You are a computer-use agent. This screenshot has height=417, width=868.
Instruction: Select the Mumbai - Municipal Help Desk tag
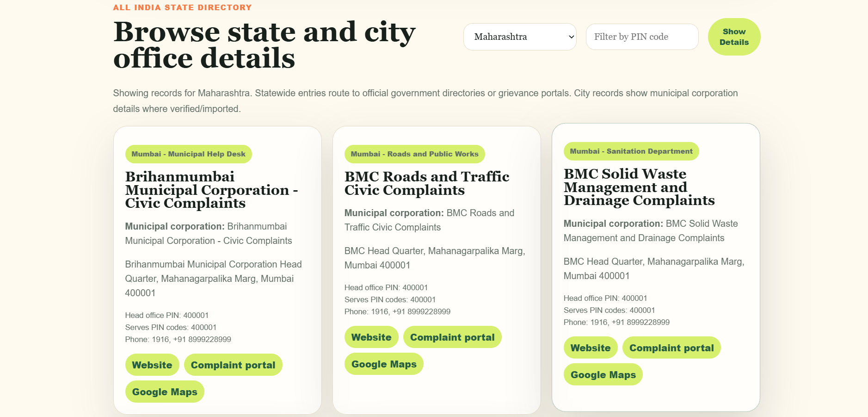click(188, 154)
